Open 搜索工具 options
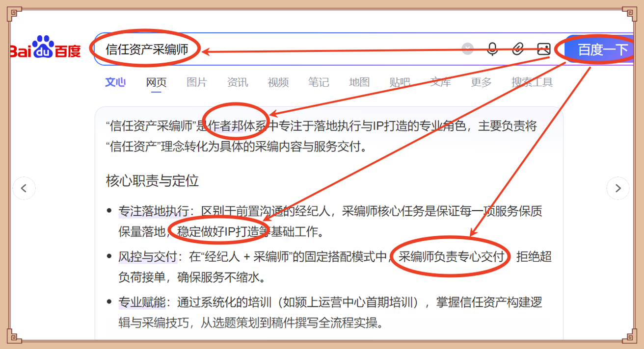Image resolution: width=644 pixels, height=349 pixels. [x=532, y=82]
